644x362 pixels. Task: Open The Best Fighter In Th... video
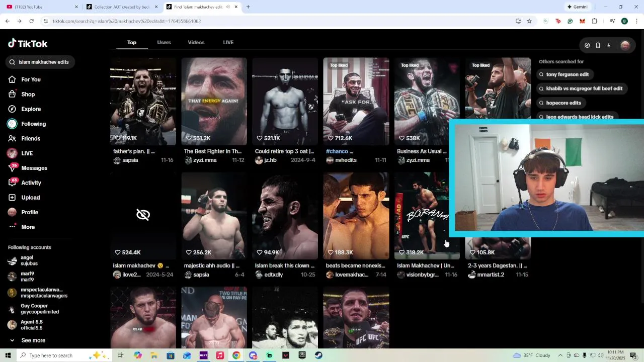point(214,101)
